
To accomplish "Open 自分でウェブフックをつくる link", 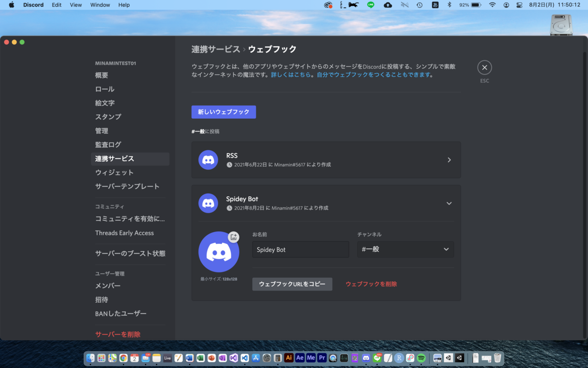I will (374, 75).
